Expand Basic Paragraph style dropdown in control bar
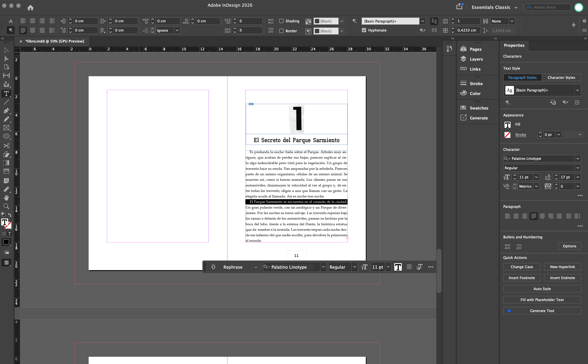588x364 pixels. click(x=422, y=21)
